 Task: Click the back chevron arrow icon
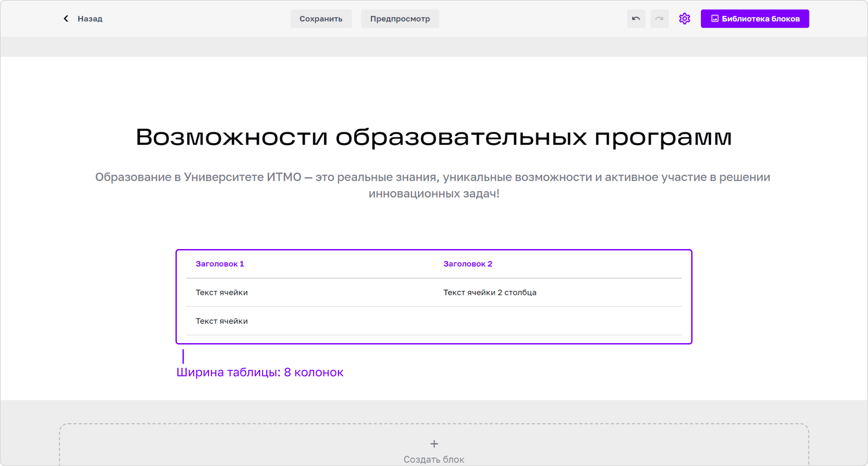[66, 18]
